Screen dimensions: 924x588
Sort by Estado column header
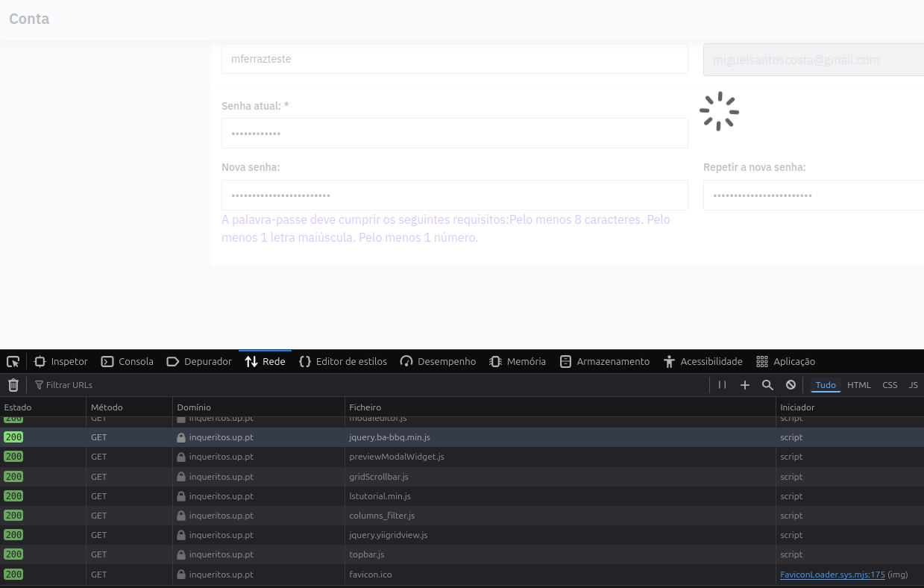coord(18,407)
